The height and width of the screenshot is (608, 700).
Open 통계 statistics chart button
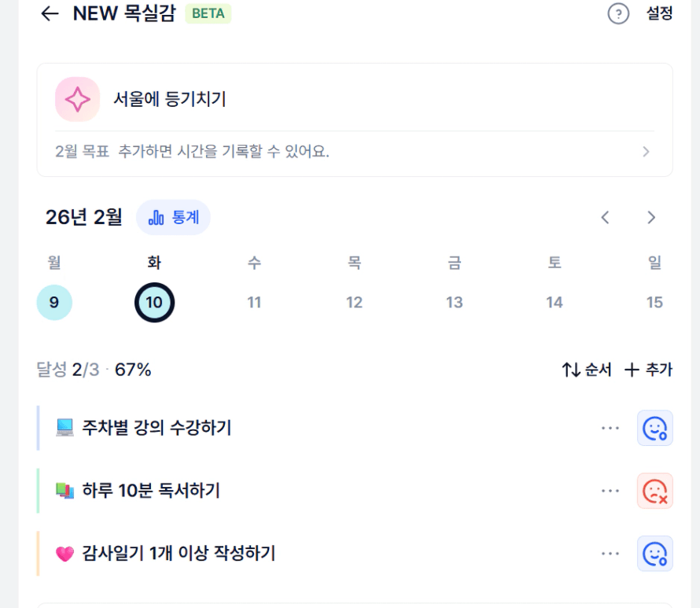[173, 218]
